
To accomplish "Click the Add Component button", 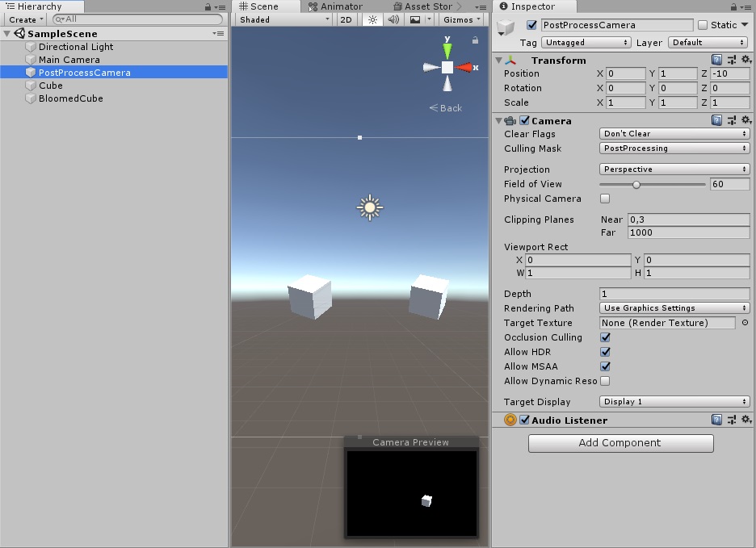I will pos(620,442).
